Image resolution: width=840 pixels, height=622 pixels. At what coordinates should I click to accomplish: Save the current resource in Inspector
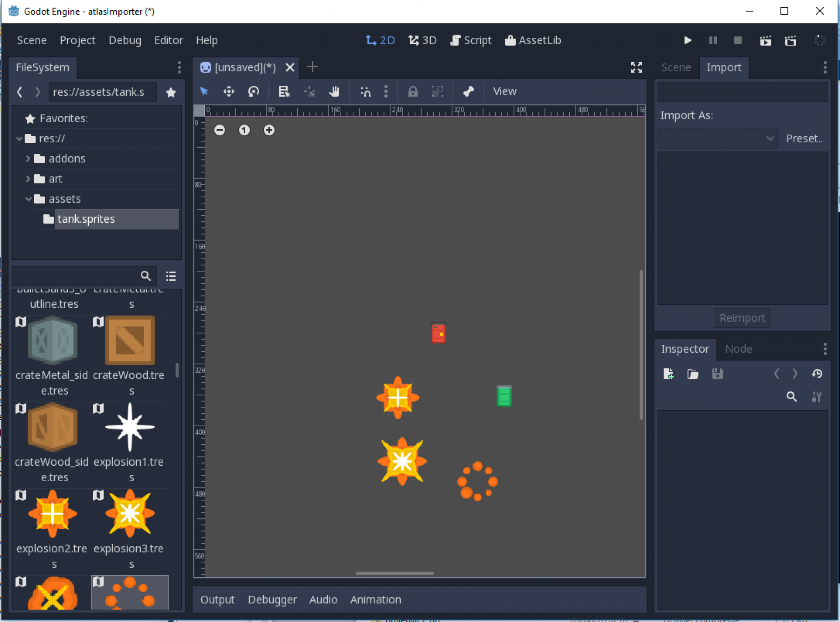[x=718, y=374]
